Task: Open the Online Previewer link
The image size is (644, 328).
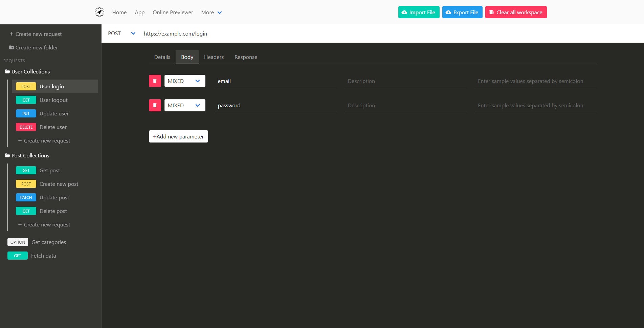Action: coord(173,12)
